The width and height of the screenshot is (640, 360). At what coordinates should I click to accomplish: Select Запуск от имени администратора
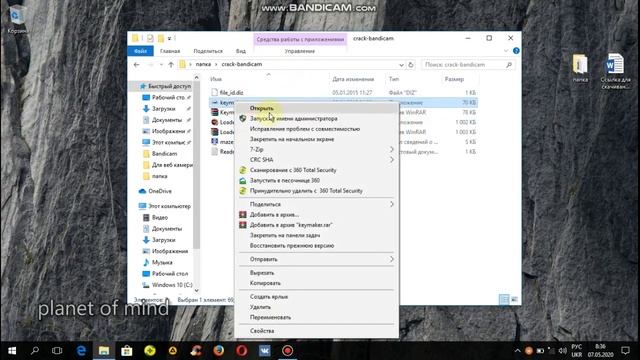coord(293,118)
